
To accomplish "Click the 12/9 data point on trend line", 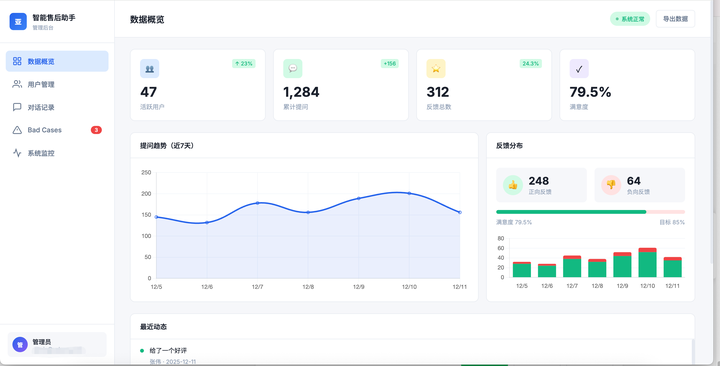I will pos(359,198).
